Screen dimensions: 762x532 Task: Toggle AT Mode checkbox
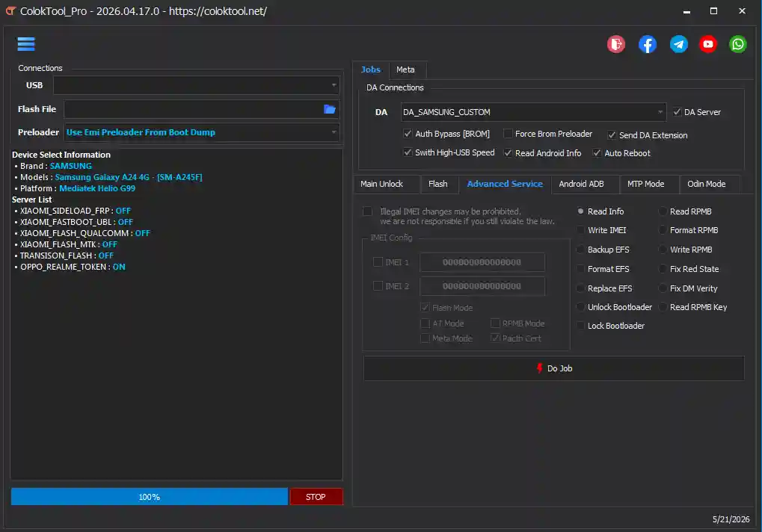click(x=425, y=324)
